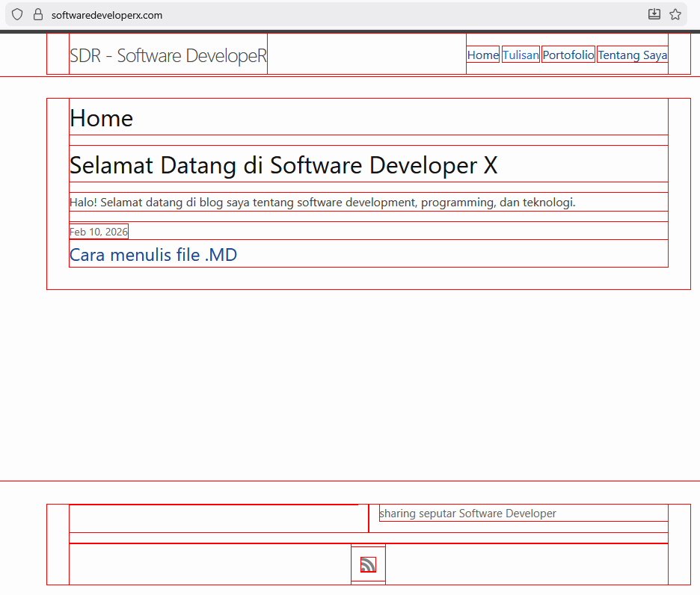This screenshot has height=595, width=700.
Task: Go to the Home navigation link
Action: 482,55
